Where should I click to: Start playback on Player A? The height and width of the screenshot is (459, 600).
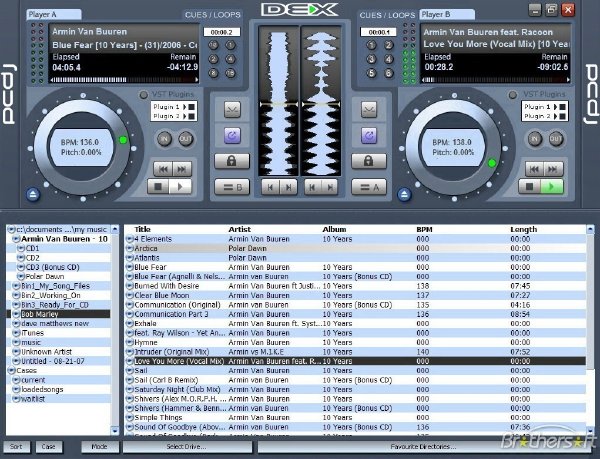tap(180, 187)
